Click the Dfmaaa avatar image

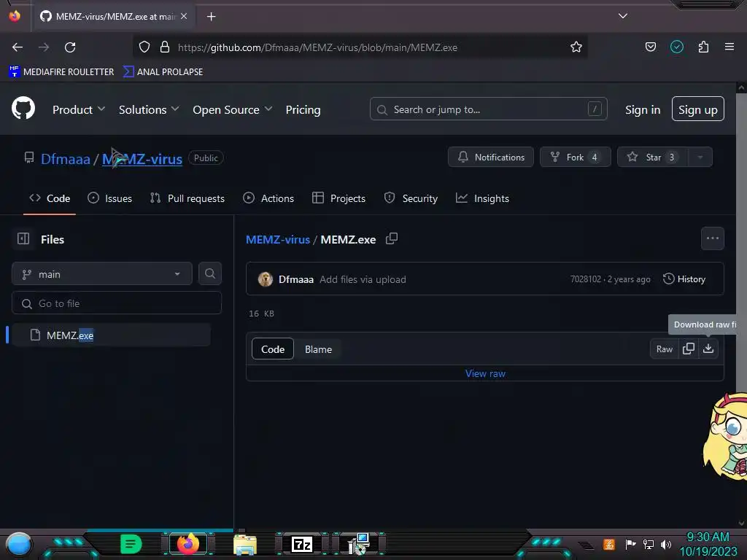[x=266, y=279]
